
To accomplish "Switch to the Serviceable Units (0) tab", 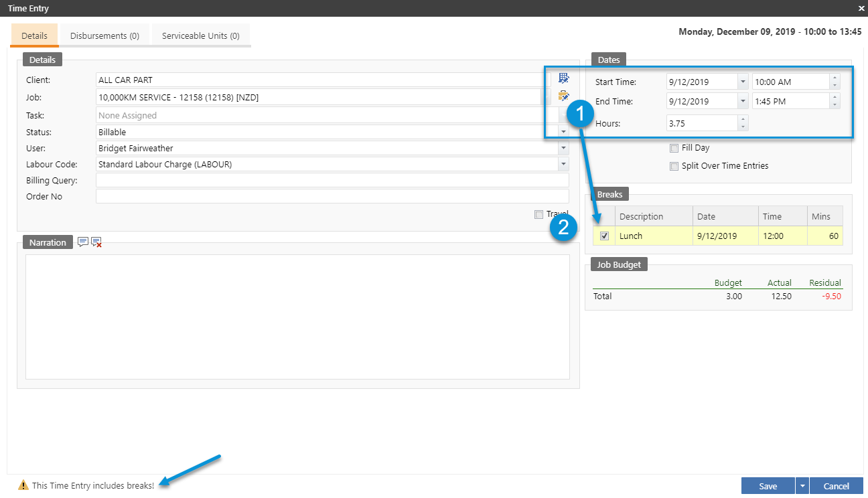I will pyautogui.click(x=201, y=35).
